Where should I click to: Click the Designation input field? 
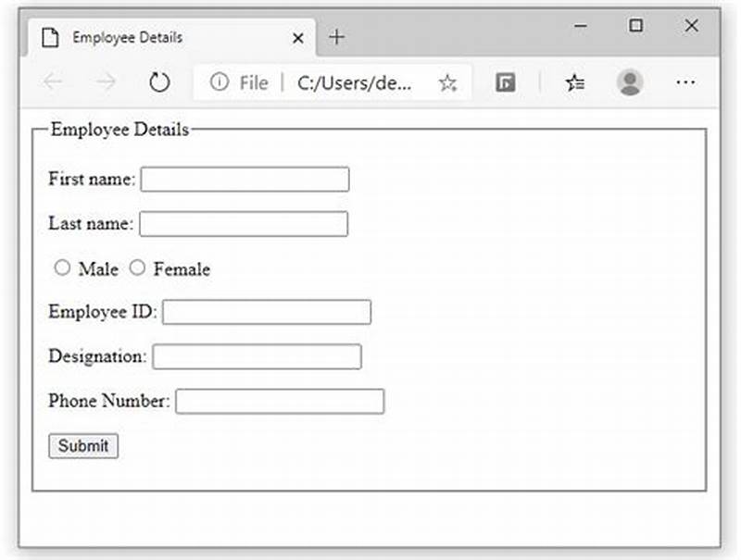tap(257, 356)
